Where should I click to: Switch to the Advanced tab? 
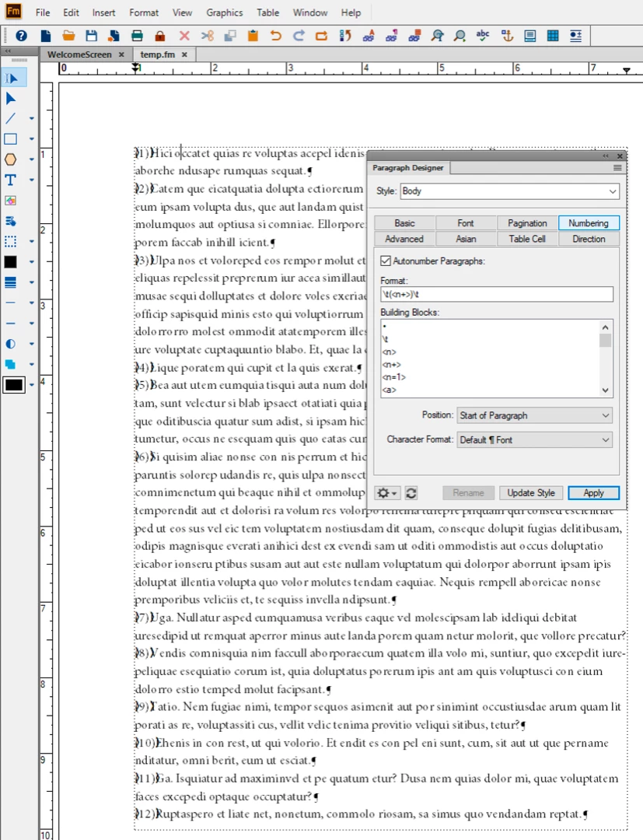[x=405, y=239]
